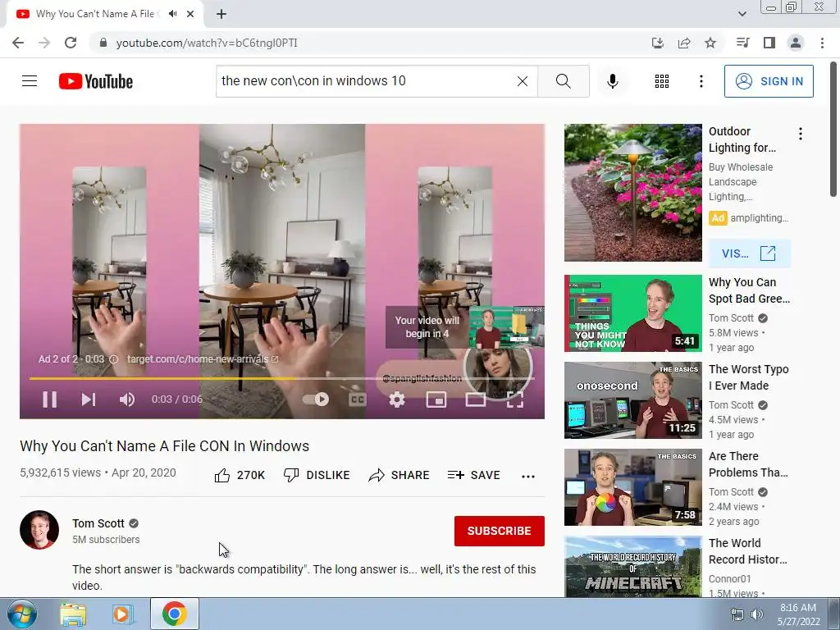Subscribe to Tom Scott

[x=500, y=531]
